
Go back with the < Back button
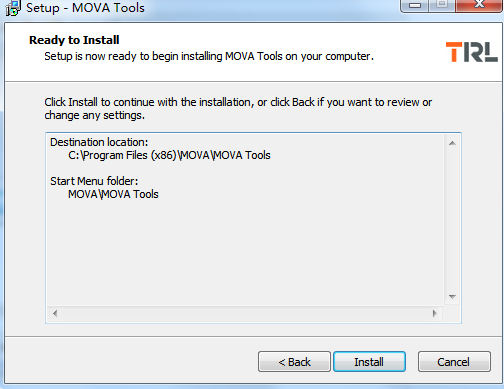click(x=294, y=361)
